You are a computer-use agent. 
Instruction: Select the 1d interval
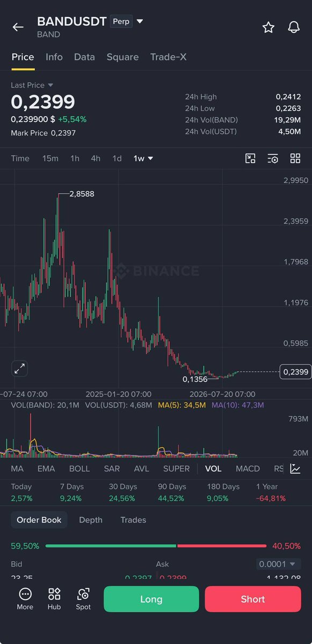117,158
